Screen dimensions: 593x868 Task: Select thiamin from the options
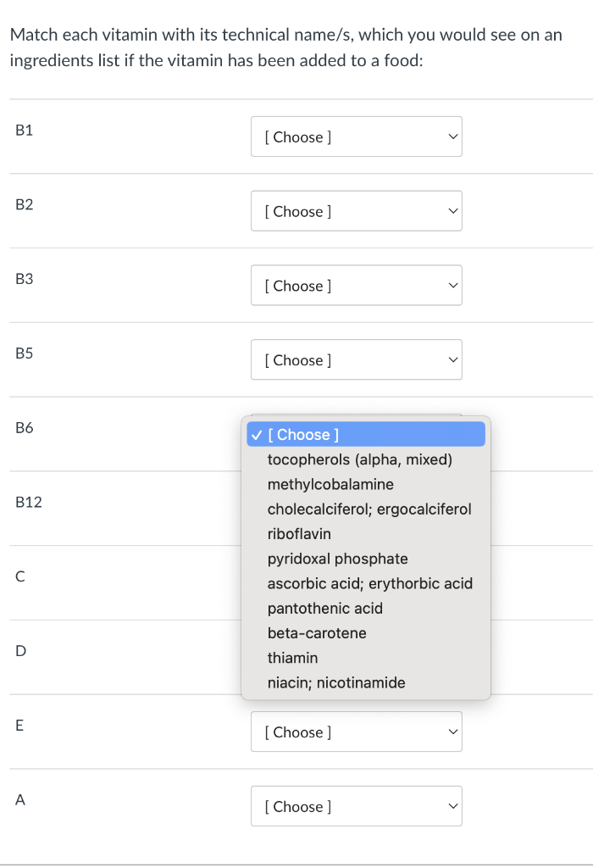click(292, 658)
